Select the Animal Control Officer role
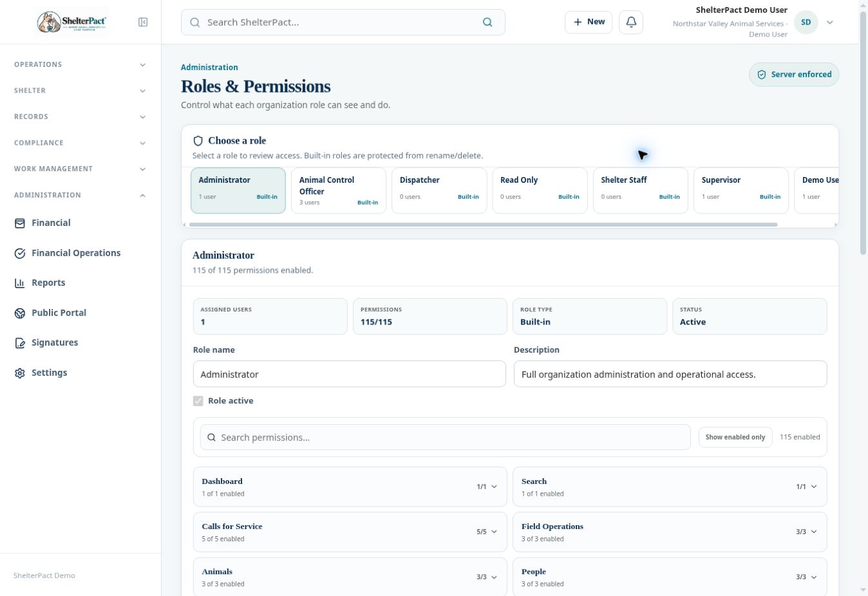This screenshot has height=596, width=868. (x=339, y=191)
